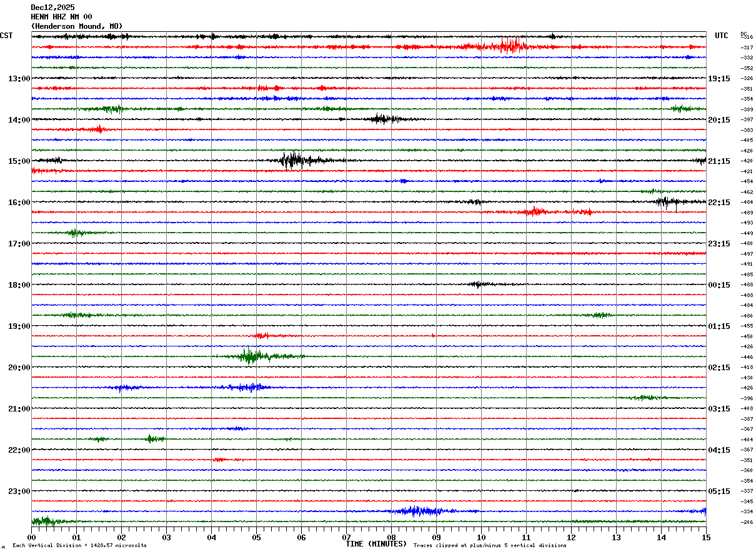Select the DC offset value -206
The width and height of the screenshot is (756, 554).
[x=747, y=522]
